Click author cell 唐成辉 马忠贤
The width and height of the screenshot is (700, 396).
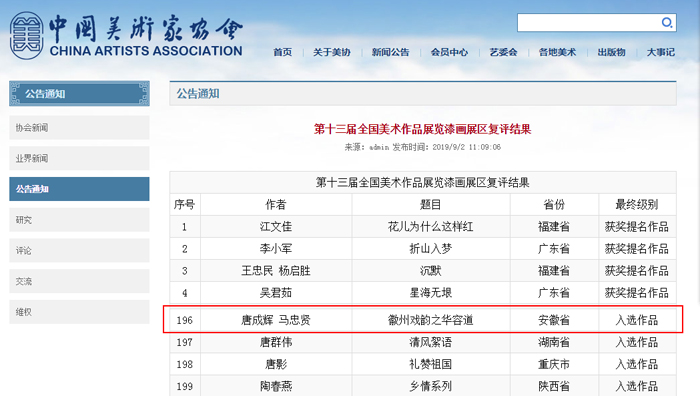(x=276, y=320)
